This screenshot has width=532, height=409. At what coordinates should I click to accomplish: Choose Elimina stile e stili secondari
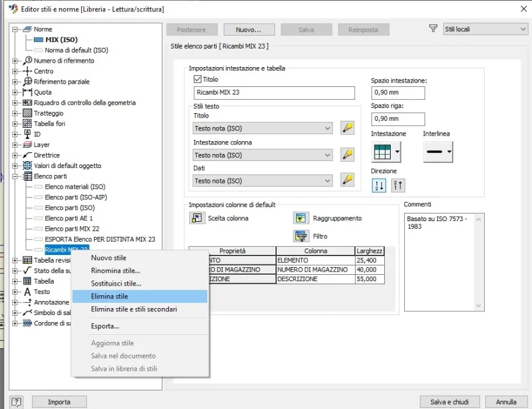click(140, 309)
